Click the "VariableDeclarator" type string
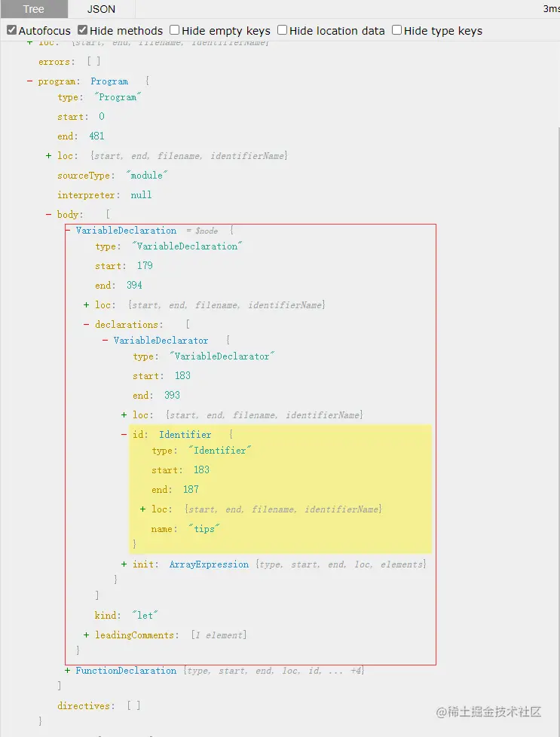Image resolution: width=560 pixels, height=737 pixels. point(222,356)
